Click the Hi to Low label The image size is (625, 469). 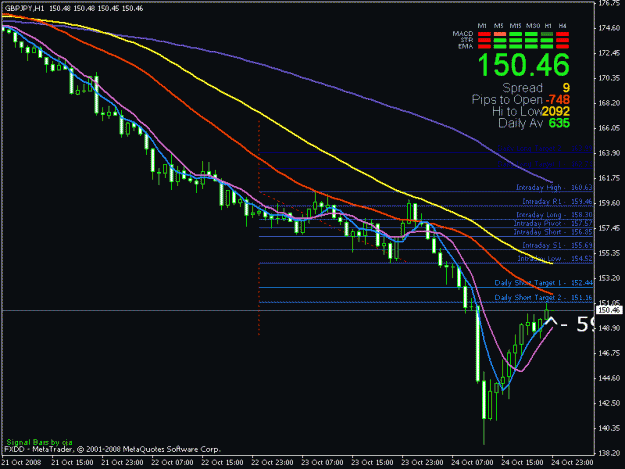(517, 111)
